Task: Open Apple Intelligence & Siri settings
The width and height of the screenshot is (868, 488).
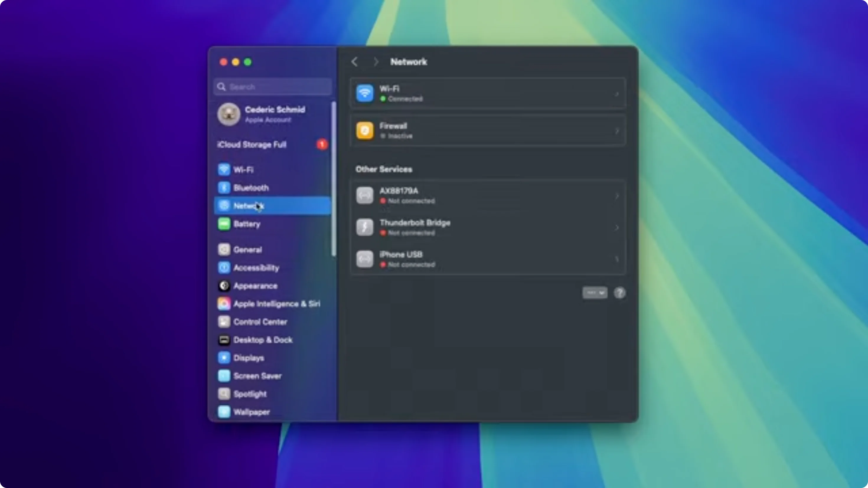Action: (277, 303)
